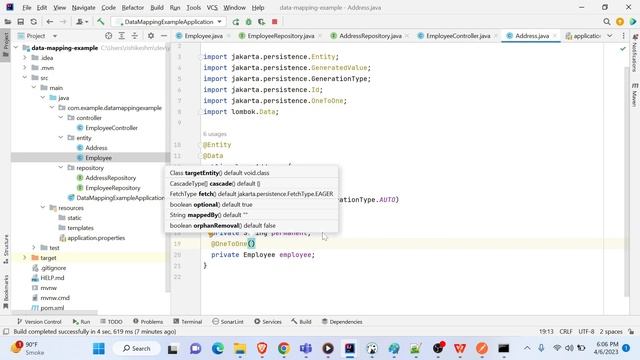Open the Structure side tool window
Image resolution: width=640 pixels, height=360 pixels.
pos(6,249)
